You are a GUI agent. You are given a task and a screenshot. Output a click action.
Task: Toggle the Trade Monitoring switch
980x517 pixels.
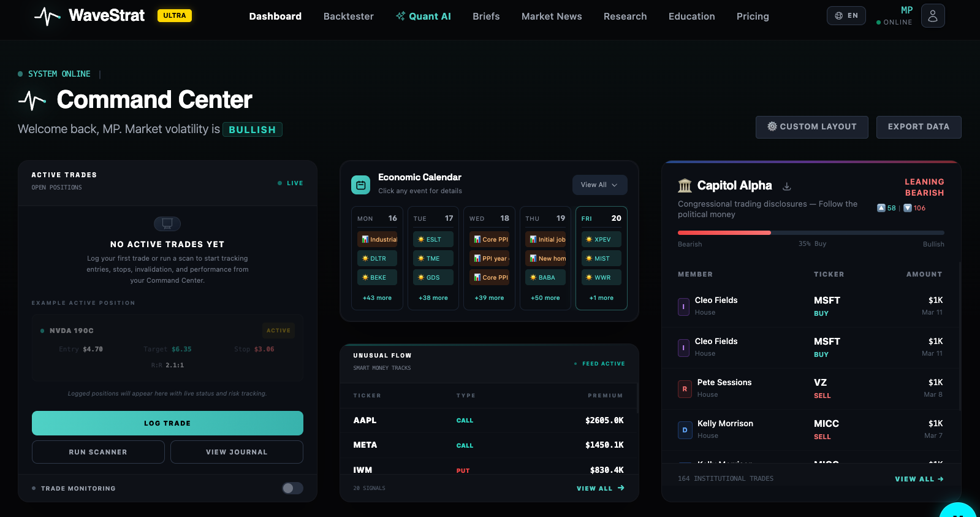[292, 488]
